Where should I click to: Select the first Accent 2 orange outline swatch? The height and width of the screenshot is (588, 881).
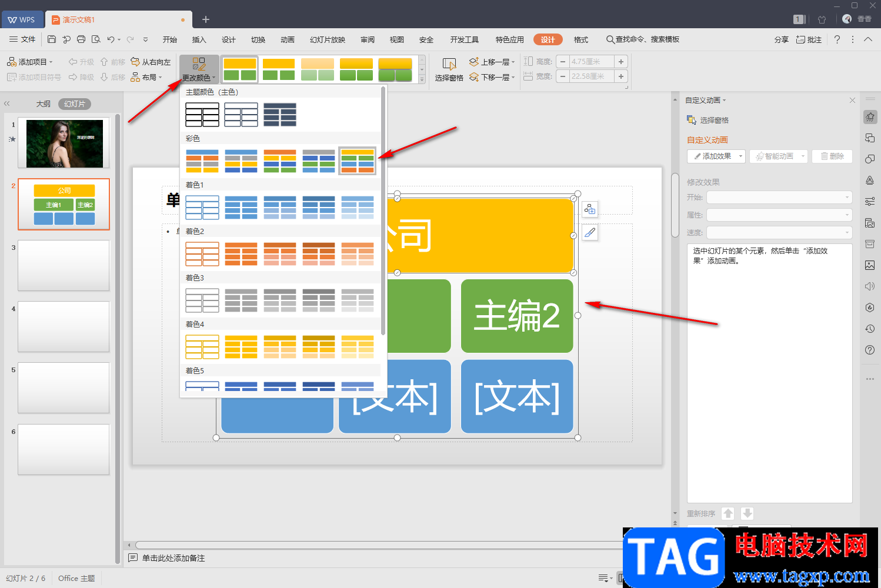pos(202,254)
